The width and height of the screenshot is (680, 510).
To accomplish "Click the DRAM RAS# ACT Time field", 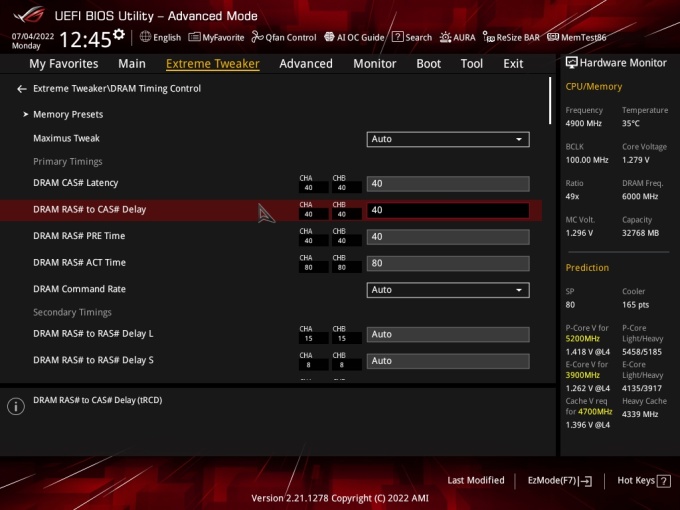I will (448, 263).
